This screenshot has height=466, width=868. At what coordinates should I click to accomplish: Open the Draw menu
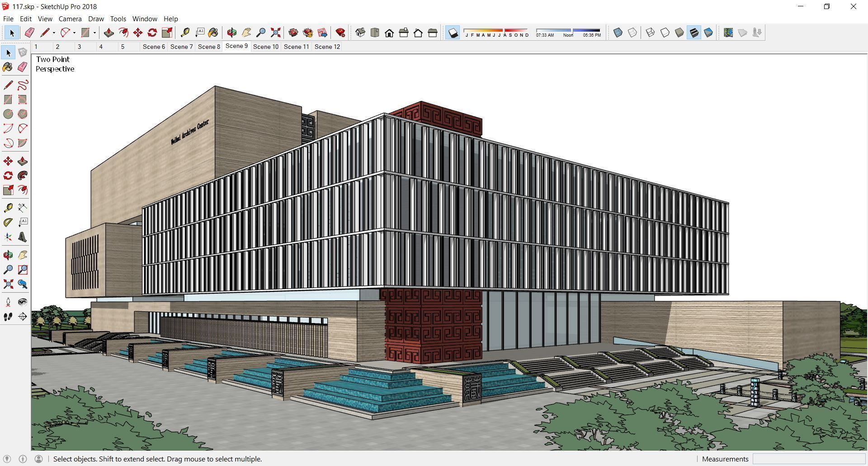(x=96, y=19)
